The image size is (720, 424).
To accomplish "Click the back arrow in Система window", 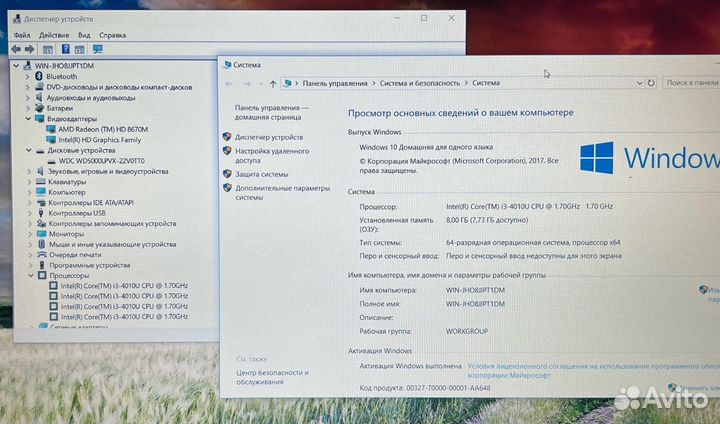I will [229, 84].
